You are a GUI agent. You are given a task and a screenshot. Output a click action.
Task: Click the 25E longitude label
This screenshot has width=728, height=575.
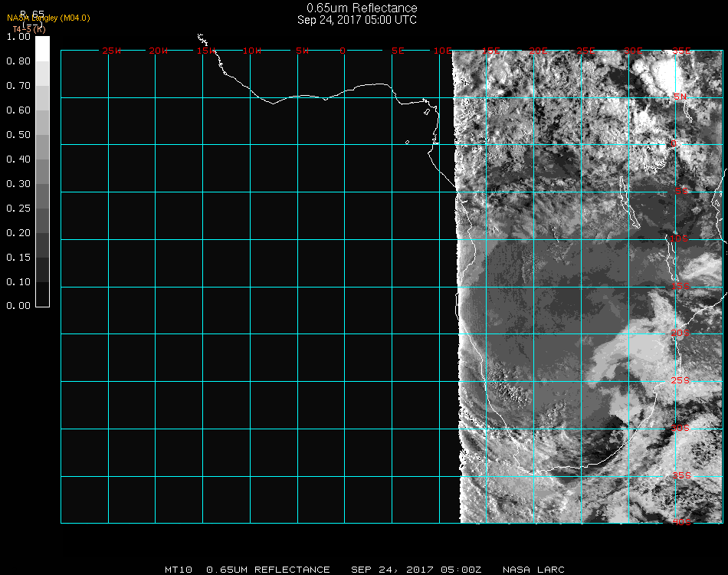click(586, 51)
